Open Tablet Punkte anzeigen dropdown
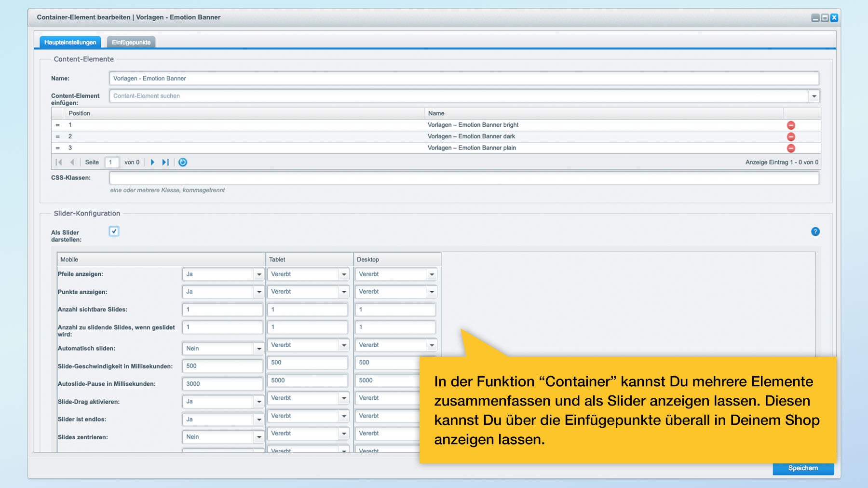Screen dimensions: 868x488 pyautogui.click(x=344, y=292)
